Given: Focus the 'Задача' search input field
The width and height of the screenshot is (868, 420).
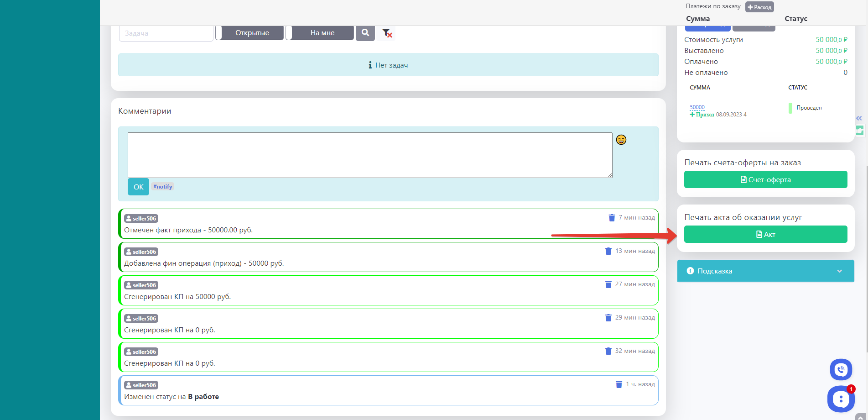Looking at the screenshot, I should point(166,33).
